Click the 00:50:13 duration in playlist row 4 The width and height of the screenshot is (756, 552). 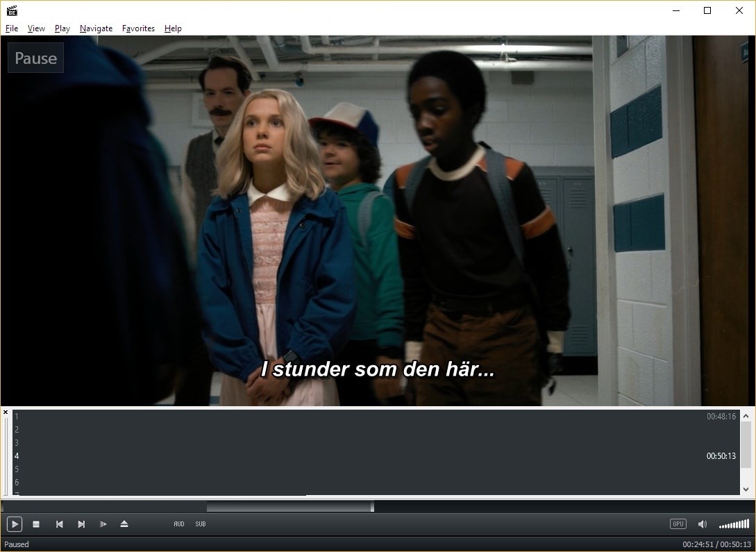(x=721, y=456)
